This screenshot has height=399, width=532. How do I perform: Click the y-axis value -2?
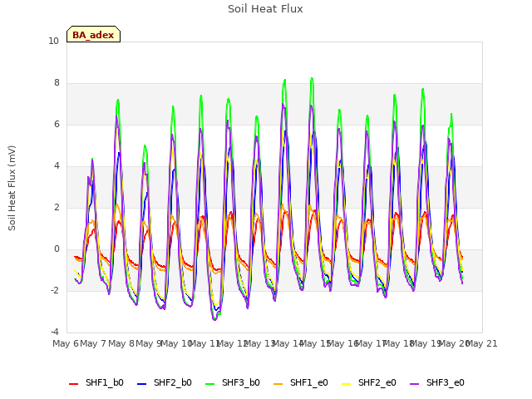pyautogui.click(x=55, y=291)
